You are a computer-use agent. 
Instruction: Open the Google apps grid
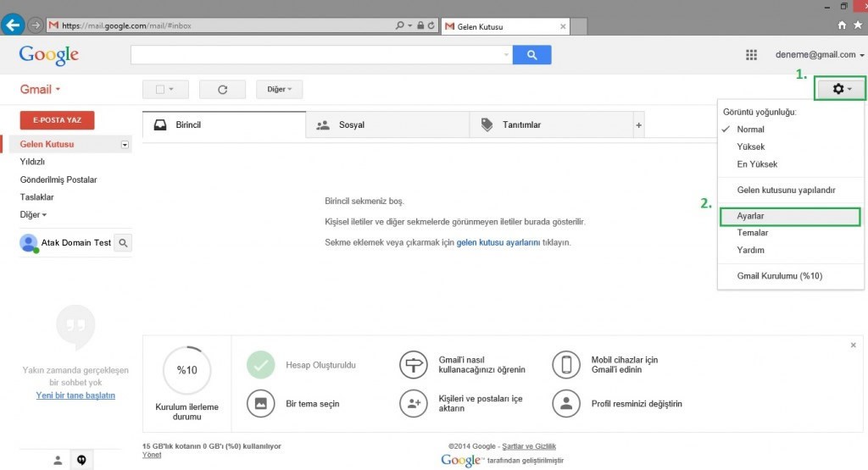(751, 55)
